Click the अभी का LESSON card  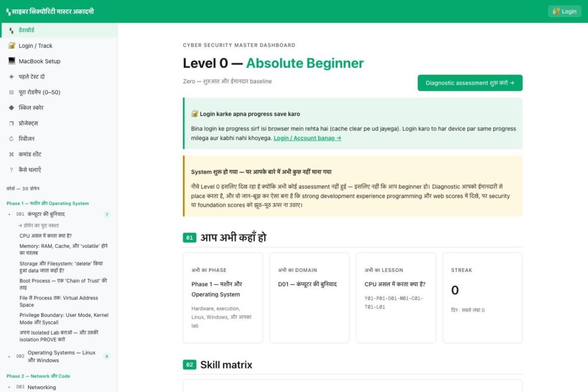tap(396, 298)
